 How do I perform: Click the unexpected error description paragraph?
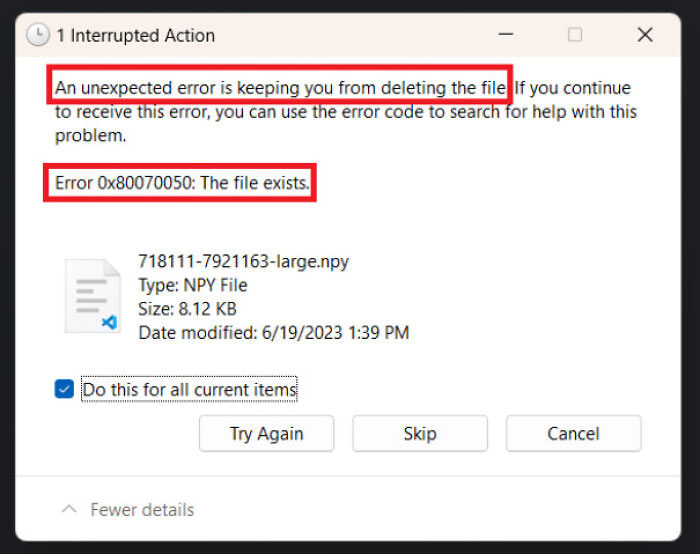(346, 112)
